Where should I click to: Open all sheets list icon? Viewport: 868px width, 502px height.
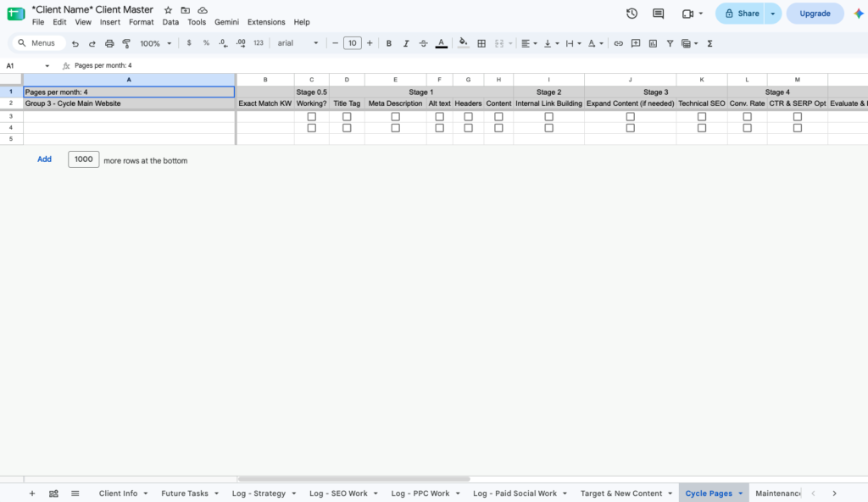click(75, 494)
